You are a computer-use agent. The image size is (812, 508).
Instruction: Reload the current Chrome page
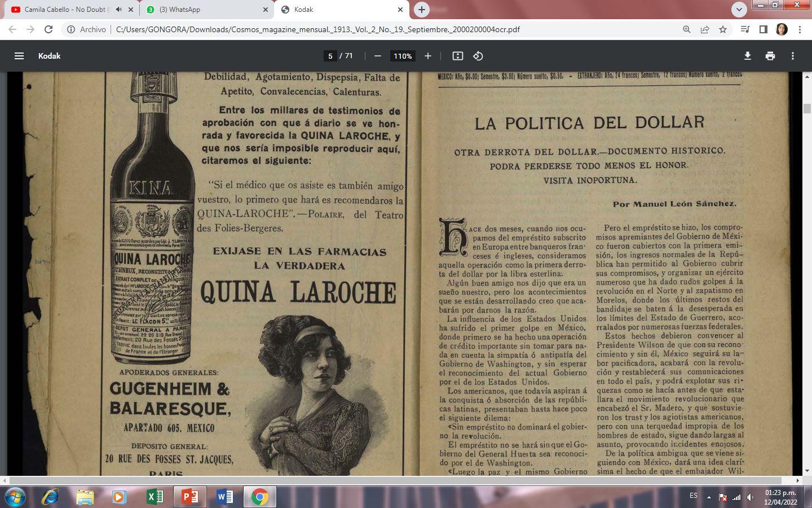tap(48, 29)
